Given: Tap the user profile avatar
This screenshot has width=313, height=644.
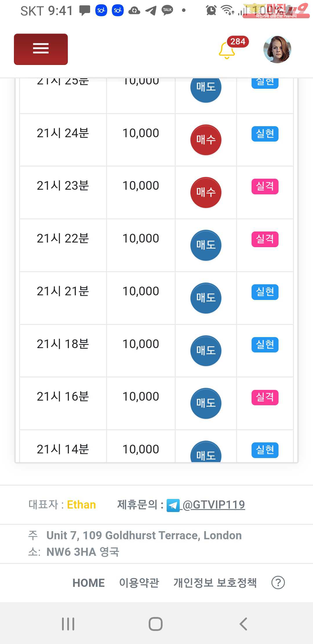Looking at the screenshot, I should point(277,49).
